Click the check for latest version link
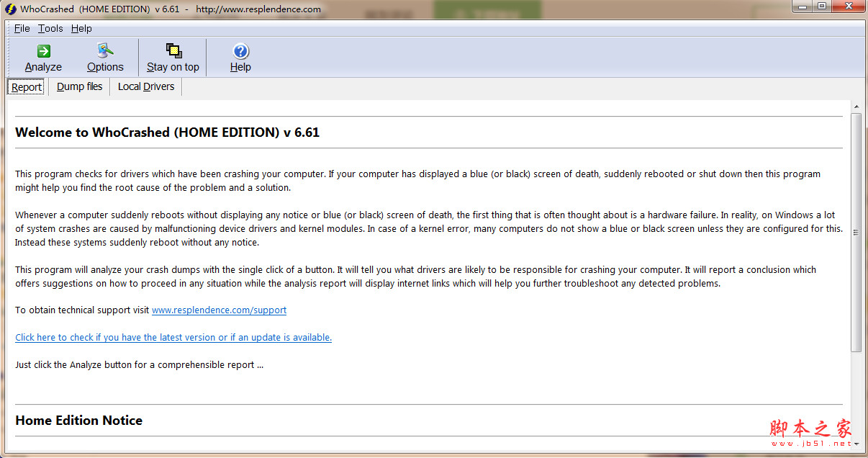The width and height of the screenshot is (868, 458). coord(173,337)
